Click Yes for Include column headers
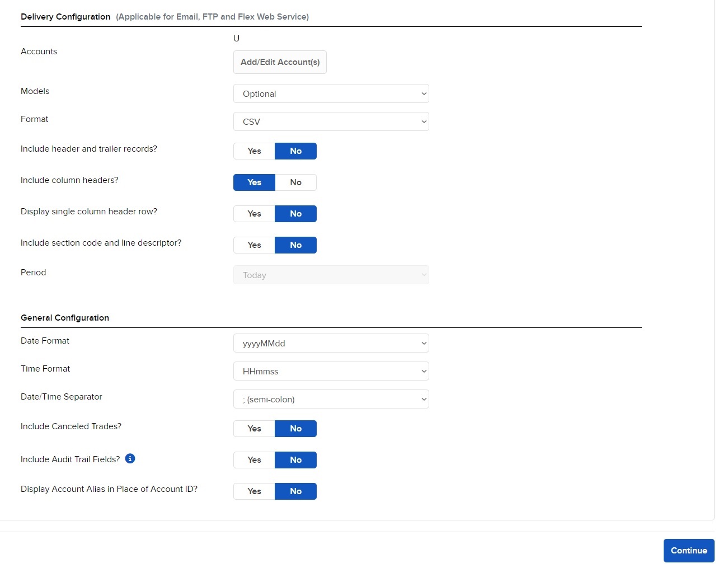This screenshot has width=728, height=568. (x=254, y=182)
